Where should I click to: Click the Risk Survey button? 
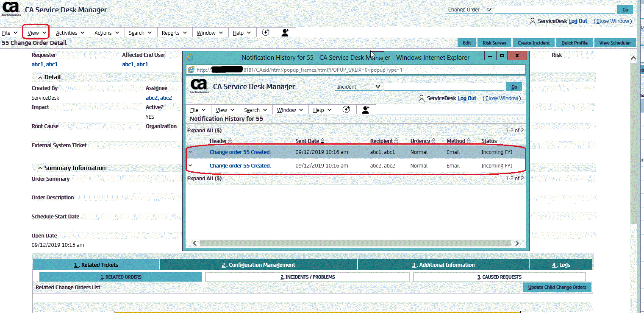tap(494, 43)
